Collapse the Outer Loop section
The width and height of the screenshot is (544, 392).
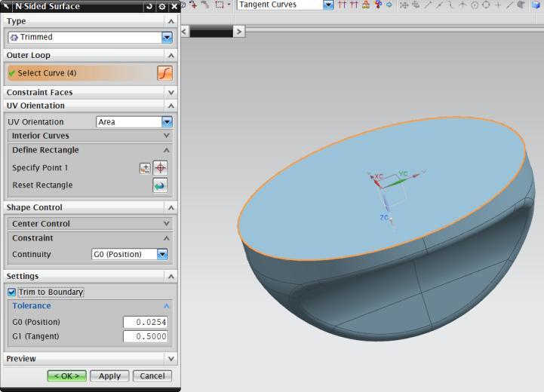pyautogui.click(x=171, y=56)
